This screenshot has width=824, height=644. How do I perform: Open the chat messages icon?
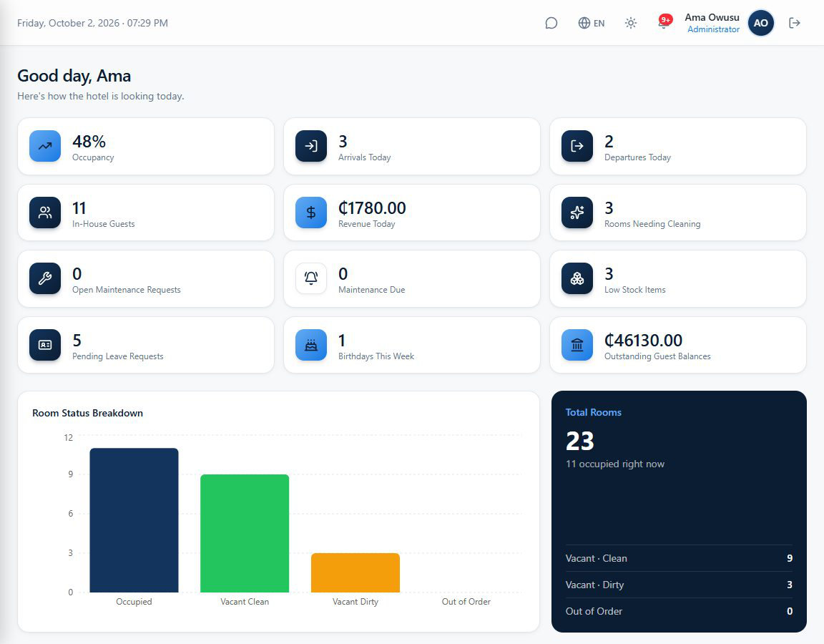(551, 23)
